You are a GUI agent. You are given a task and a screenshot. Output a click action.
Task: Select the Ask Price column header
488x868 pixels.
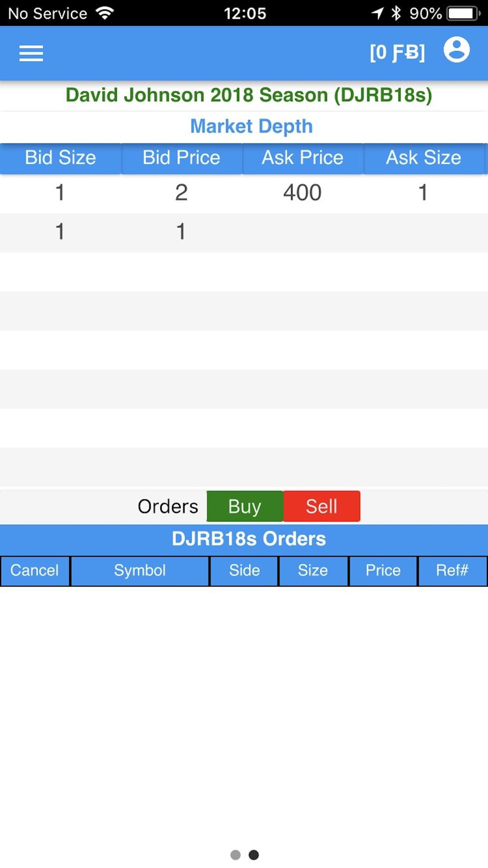click(x=303, y=158)
